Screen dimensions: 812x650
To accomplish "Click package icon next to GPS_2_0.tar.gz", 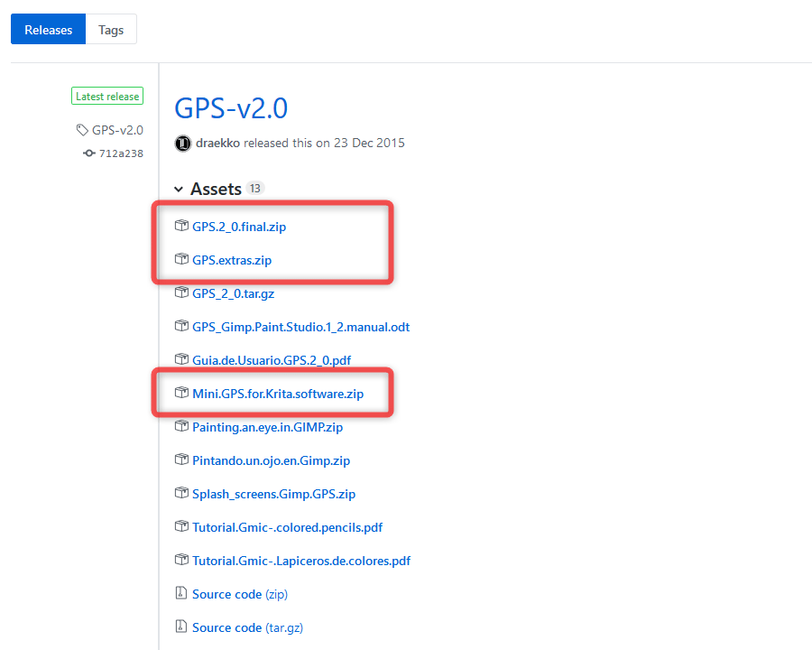I will pos(181,292).
